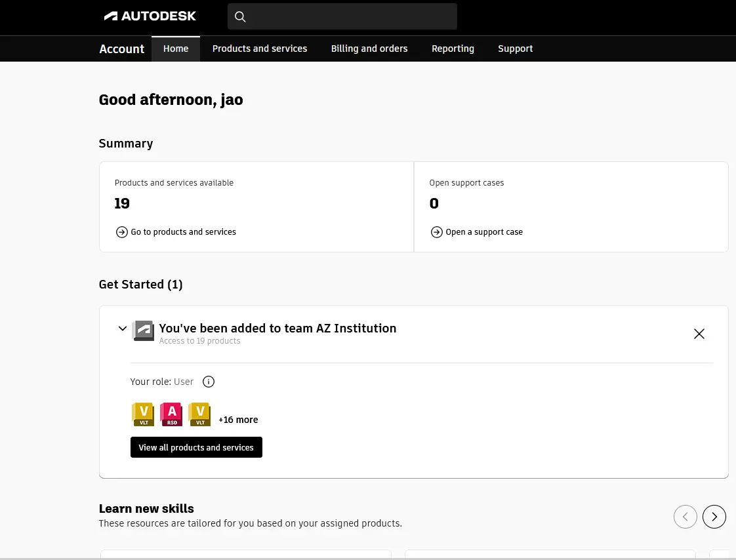Click the 0 open support cases count
Viewport: 736px width, 560px height.
(434, 203)
